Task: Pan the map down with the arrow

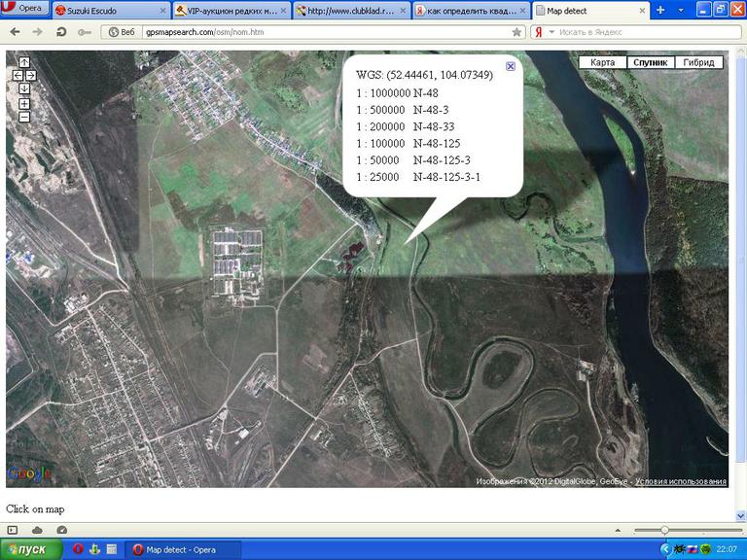Action: point(24,88)
